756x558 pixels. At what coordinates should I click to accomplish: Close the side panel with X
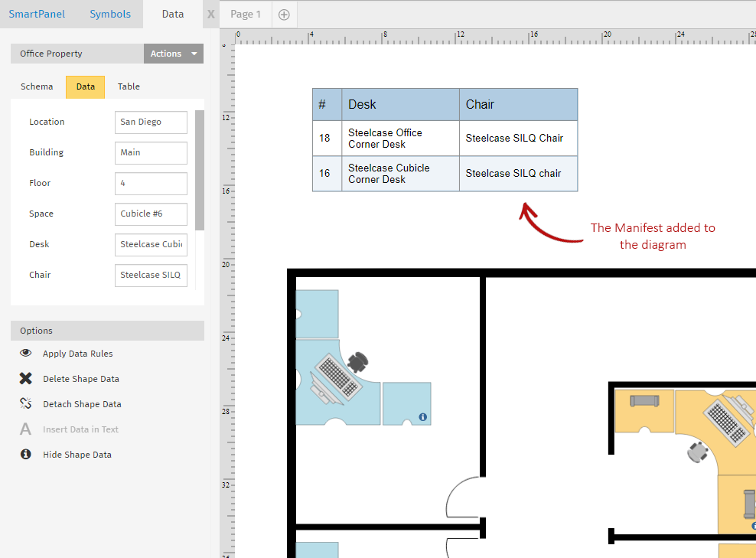coord(210,15)
